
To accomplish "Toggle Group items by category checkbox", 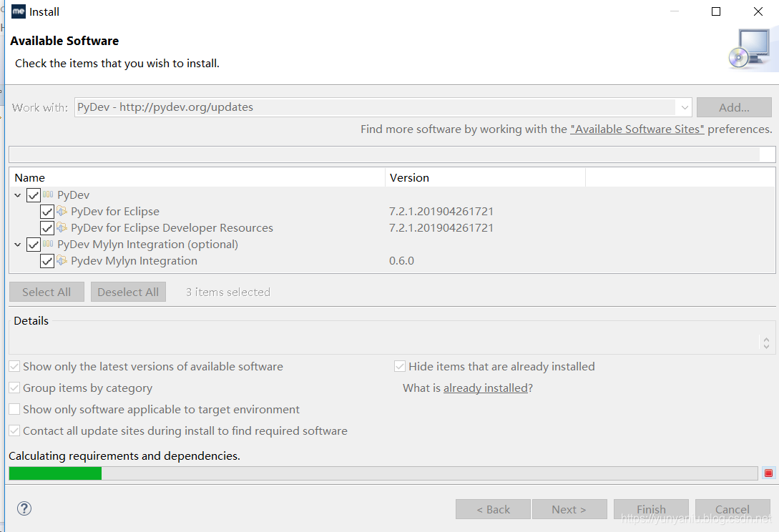I will point(14,388).
